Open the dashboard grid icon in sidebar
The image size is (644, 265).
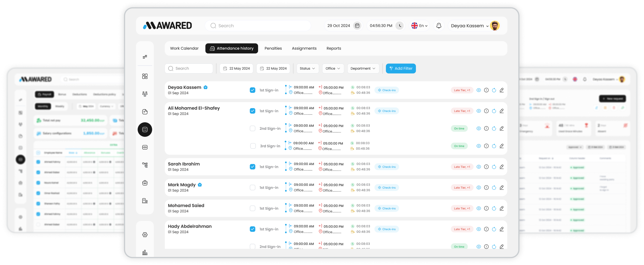tap(145, 76)
